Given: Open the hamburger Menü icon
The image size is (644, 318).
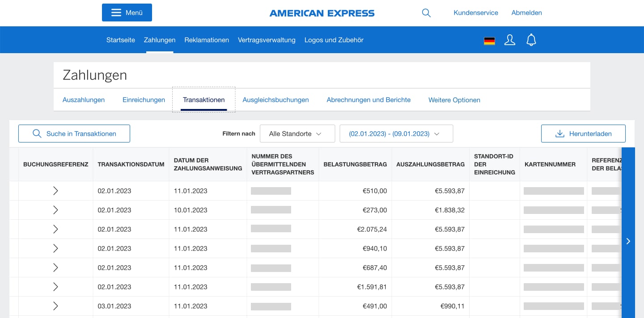Looking at the screenshot, I should click(116, 13).
